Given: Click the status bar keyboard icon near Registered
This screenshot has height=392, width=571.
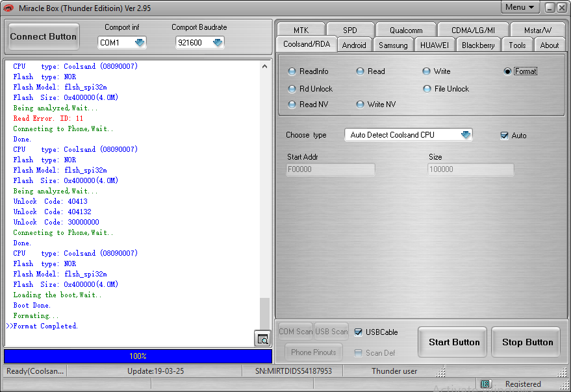Looking at the screenshot, I should (485, 384).
